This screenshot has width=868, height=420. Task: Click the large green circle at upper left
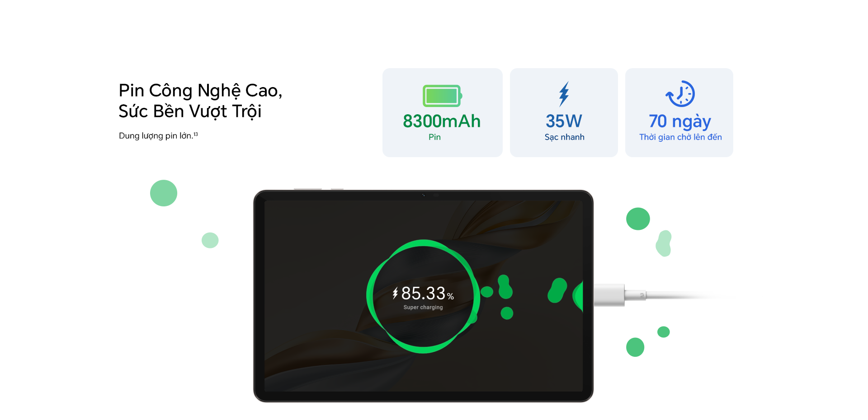point(164,193)
